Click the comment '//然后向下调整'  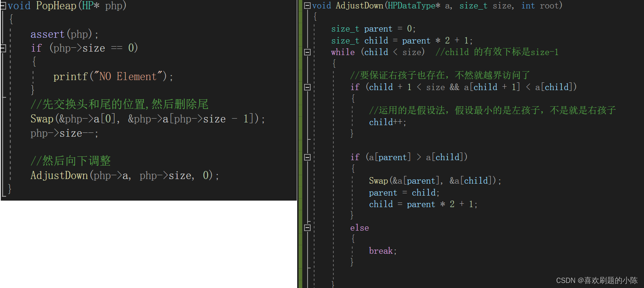(70, 161)
